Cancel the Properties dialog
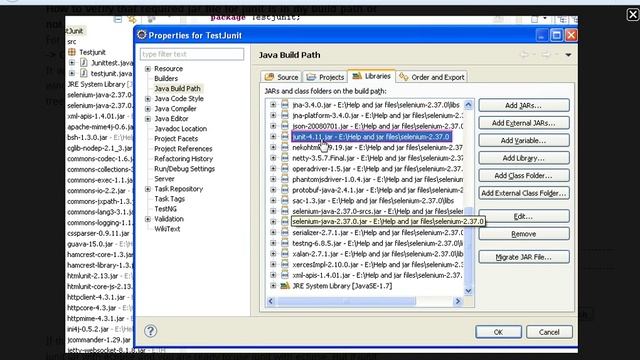The height and width of the screenshot is (360, 640). (549, 332)
